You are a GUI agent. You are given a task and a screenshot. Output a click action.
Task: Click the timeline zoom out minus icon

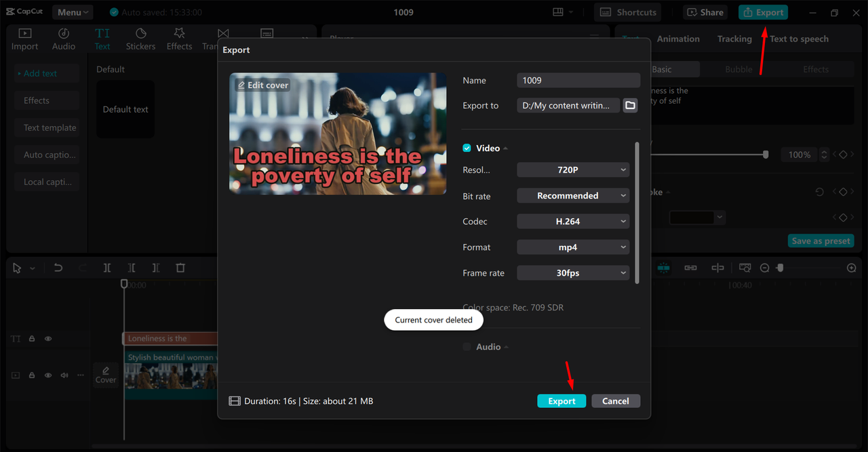click(765, 268)
